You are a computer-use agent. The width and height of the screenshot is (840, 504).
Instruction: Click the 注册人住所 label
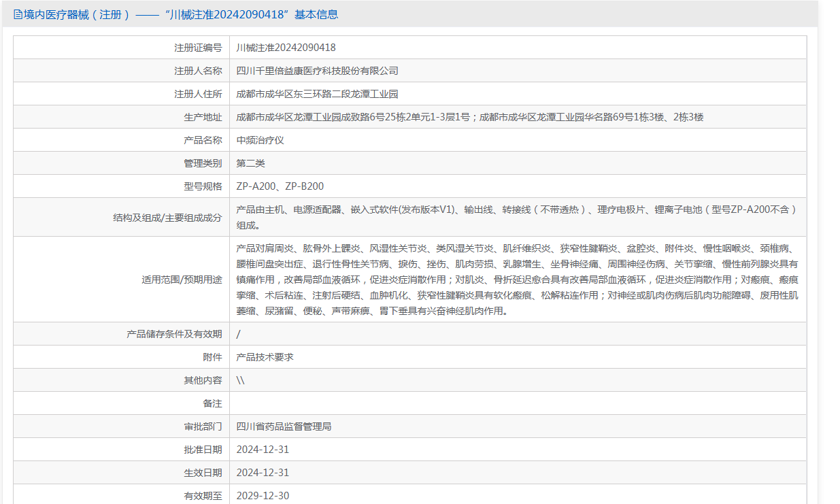click(x=198, y=94)
